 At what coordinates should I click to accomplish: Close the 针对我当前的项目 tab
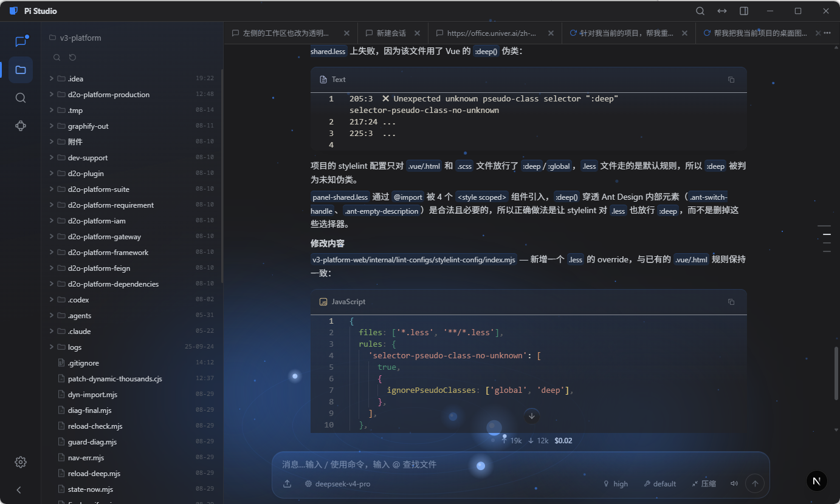pyautogui.click(x=685, y=33)
